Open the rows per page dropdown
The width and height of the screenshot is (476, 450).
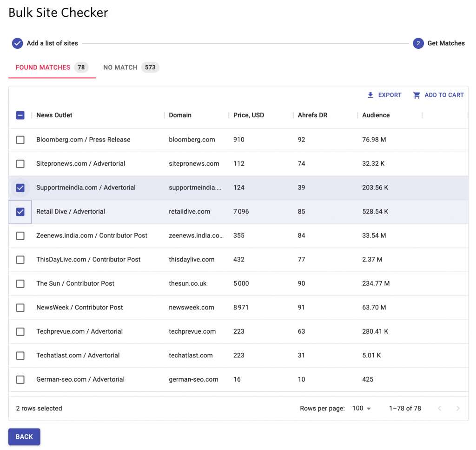362,409
